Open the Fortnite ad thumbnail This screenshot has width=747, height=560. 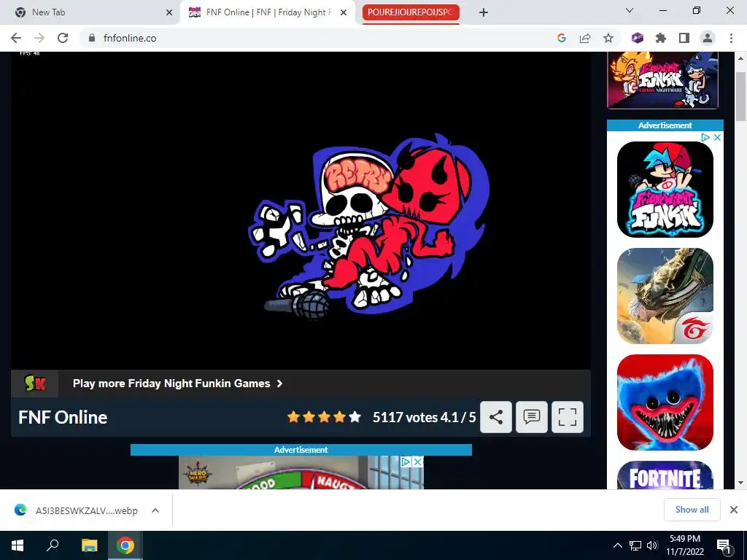pos(665,475)
